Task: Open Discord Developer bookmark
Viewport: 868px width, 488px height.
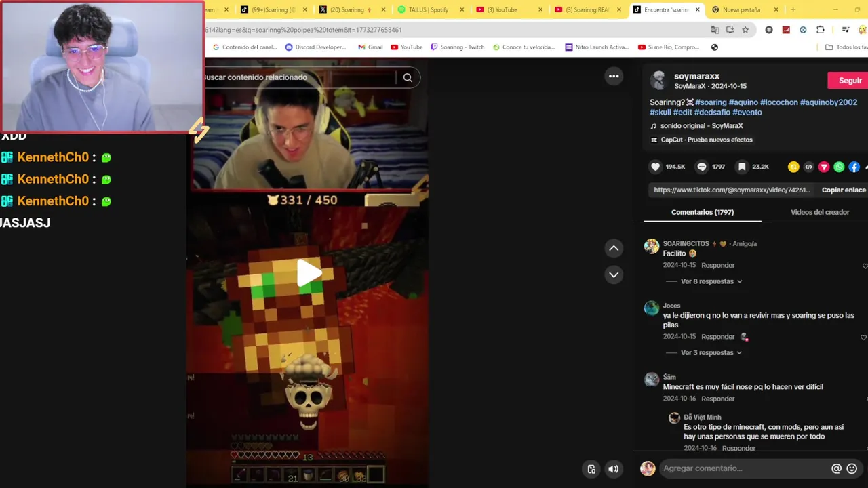Action: [315, 47]
